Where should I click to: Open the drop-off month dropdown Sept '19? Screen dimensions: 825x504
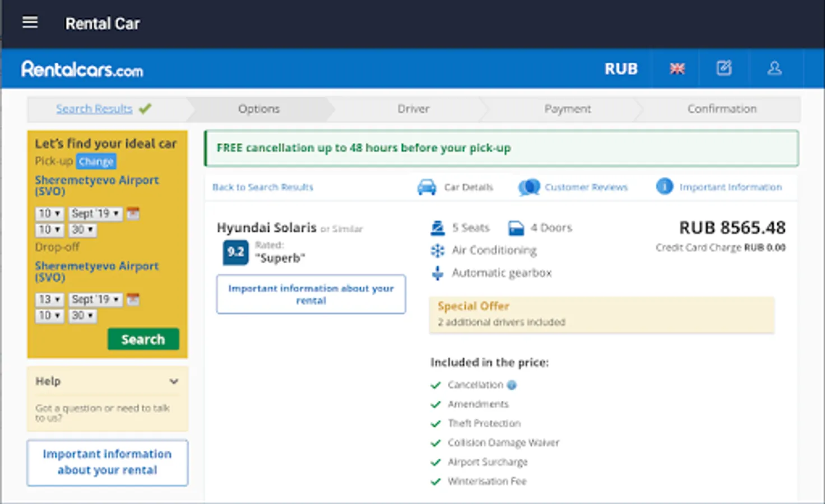click(x=96, y=300)
